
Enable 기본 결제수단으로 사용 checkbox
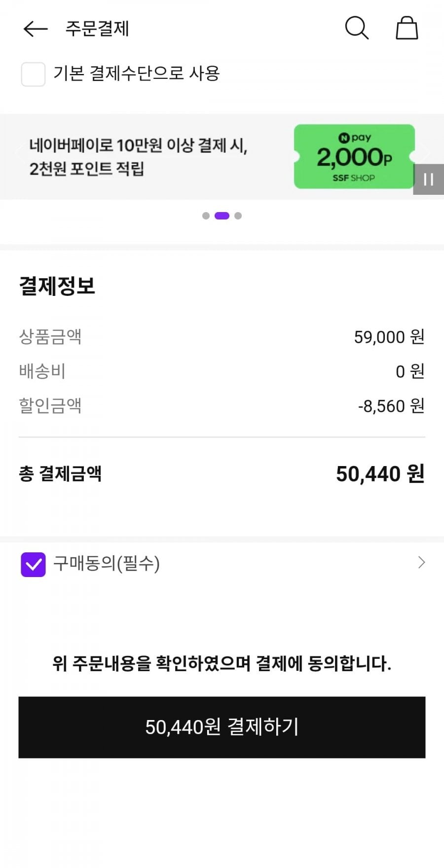(33, 74)
